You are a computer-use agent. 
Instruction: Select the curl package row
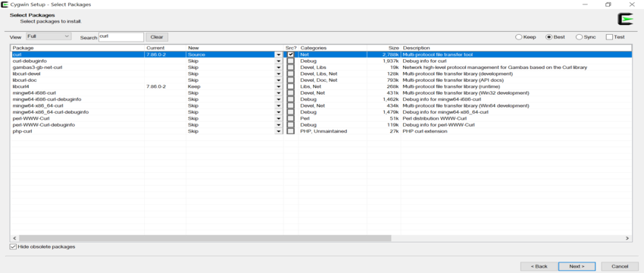coord(321,55)
